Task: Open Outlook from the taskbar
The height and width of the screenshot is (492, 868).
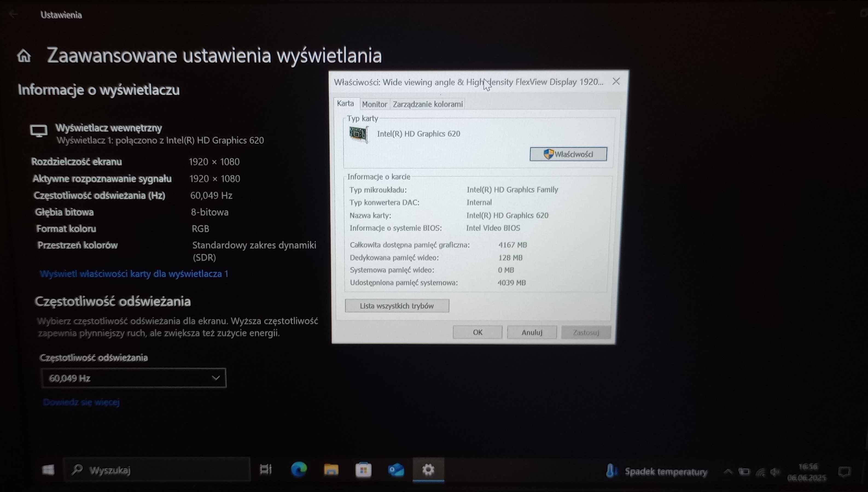Action: (x=396, y=470)
